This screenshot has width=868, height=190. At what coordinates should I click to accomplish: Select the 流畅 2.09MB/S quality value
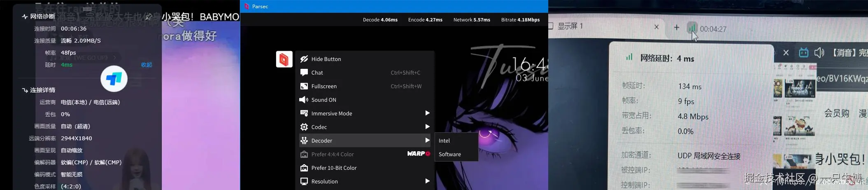[81, 40]
